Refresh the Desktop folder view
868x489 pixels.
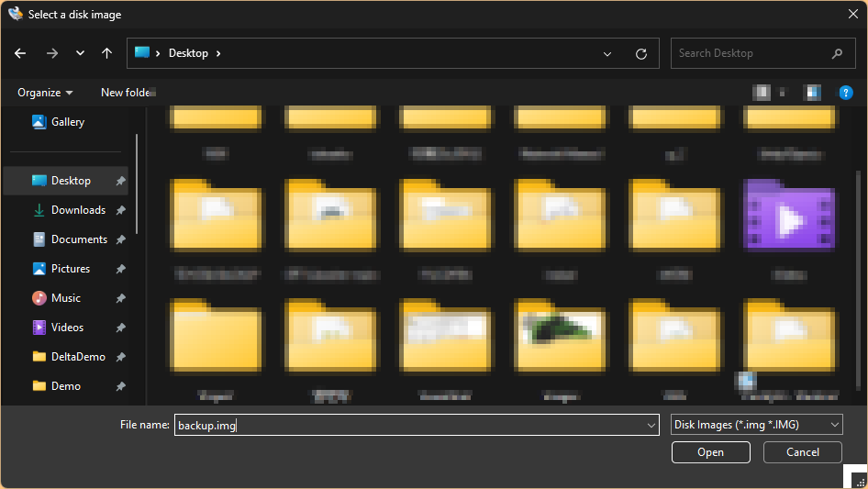(641, 54)
